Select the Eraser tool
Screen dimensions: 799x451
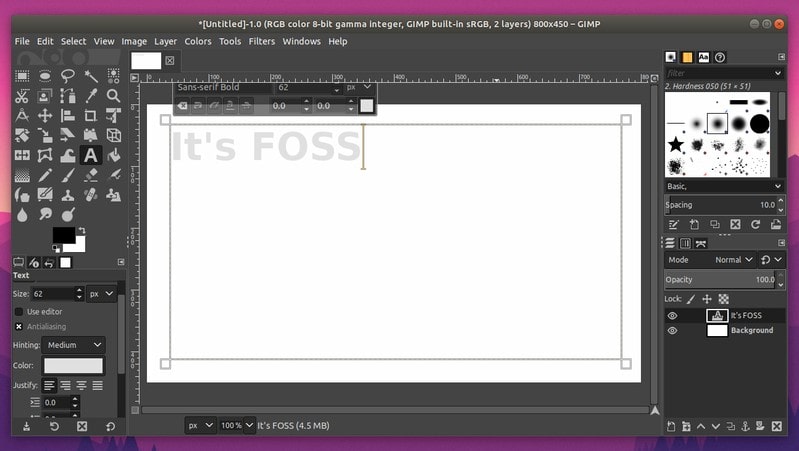(x=91, y=175)
